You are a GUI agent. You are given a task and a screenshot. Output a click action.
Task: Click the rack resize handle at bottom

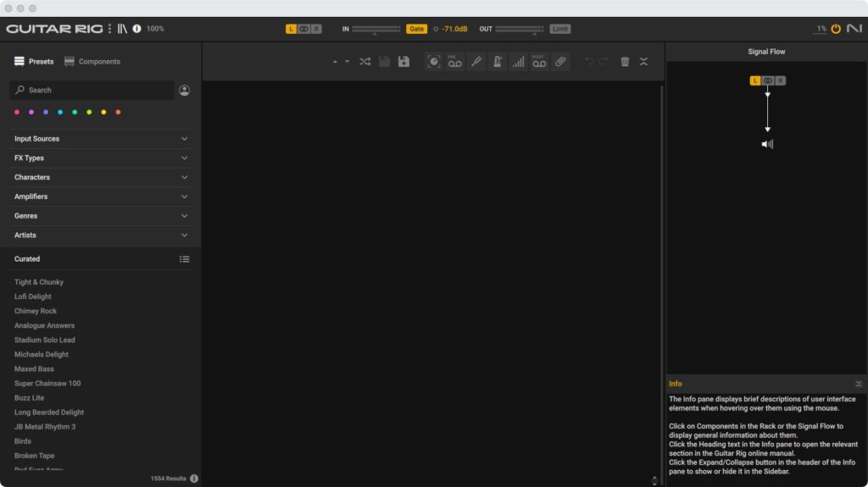click(654, 480)
